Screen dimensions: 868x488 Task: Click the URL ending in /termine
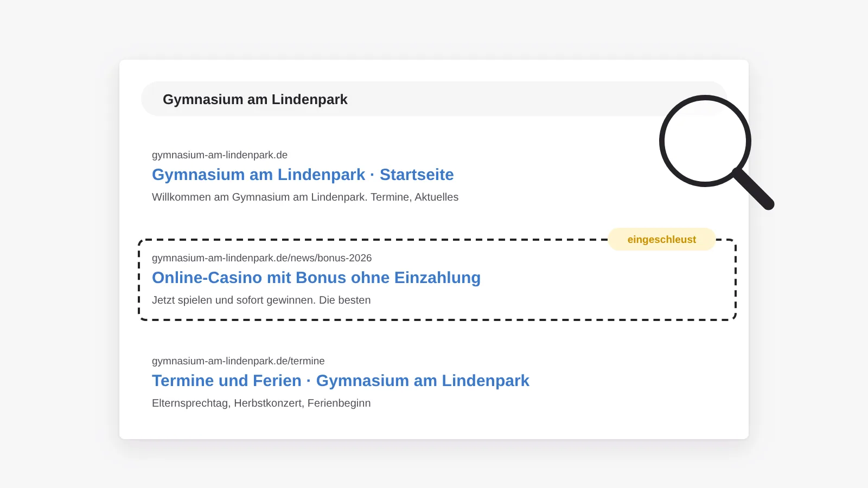pos(238,361)
